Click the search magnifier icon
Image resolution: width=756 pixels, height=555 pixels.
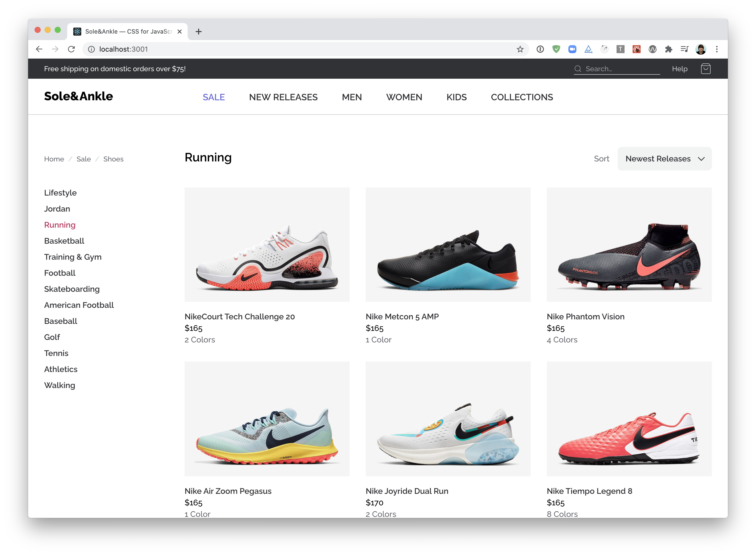(577, 69)
